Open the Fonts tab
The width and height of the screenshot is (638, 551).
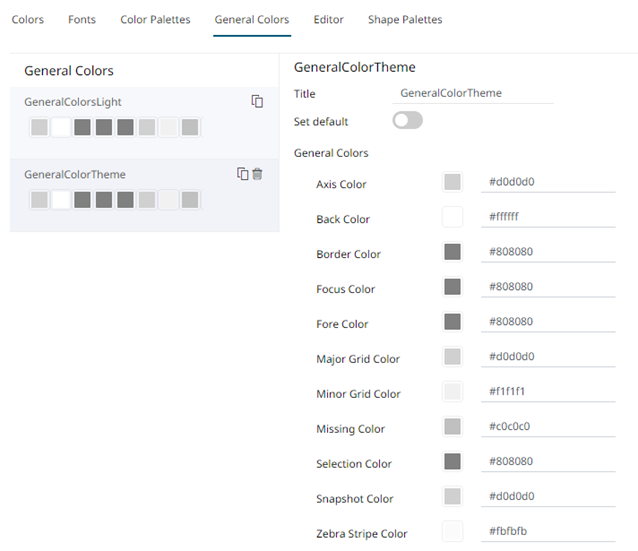click(82, 19)
